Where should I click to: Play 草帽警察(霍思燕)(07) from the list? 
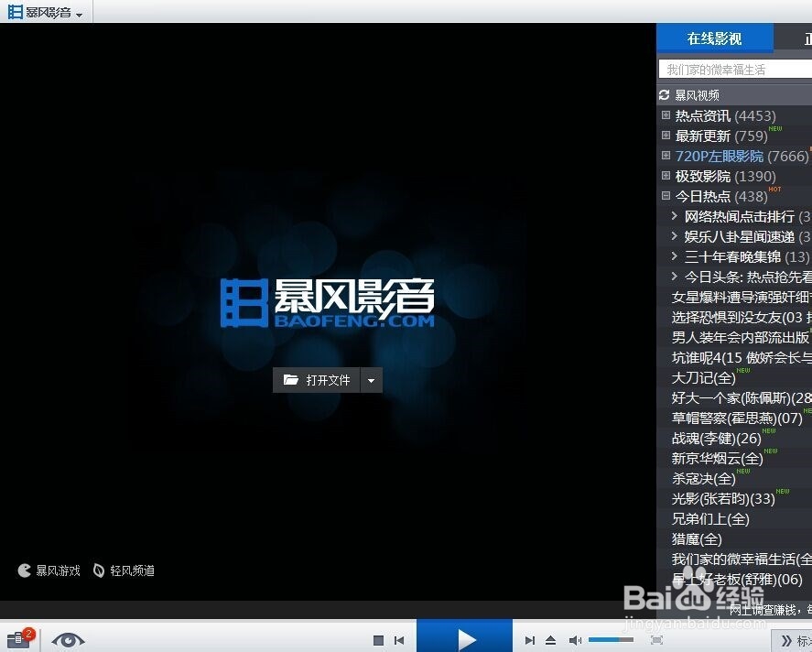click(x=737, y=418)
